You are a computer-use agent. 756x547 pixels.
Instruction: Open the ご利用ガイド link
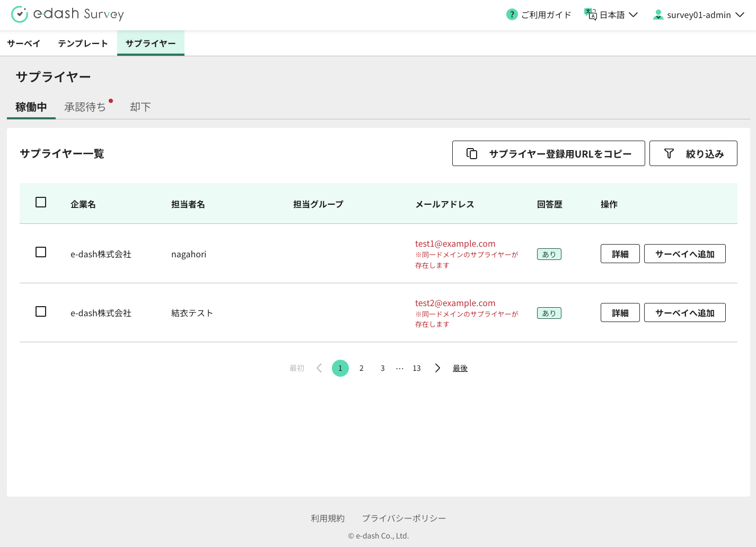pyautogui.click(x=539, y=15)
